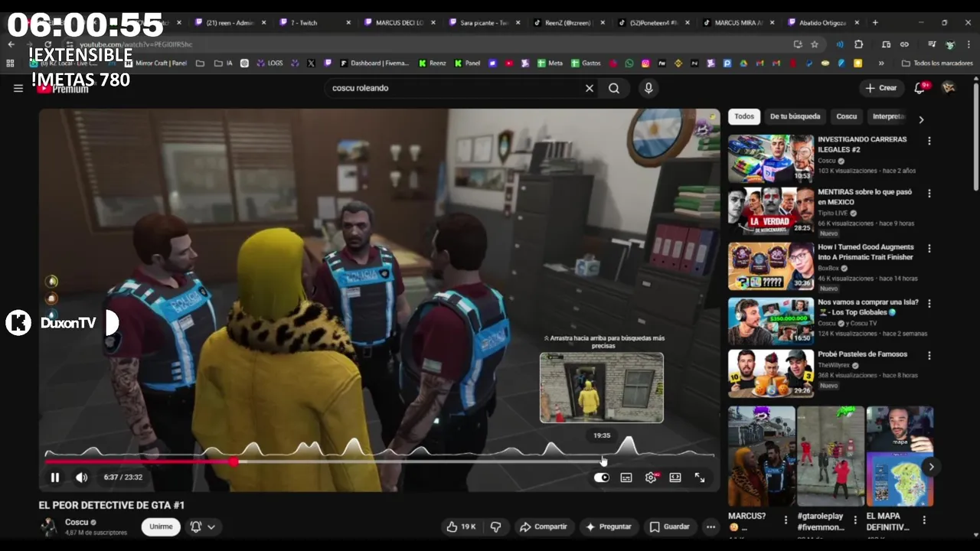
Task: Mute the video volume speaker icon
Action: point(81,478)
